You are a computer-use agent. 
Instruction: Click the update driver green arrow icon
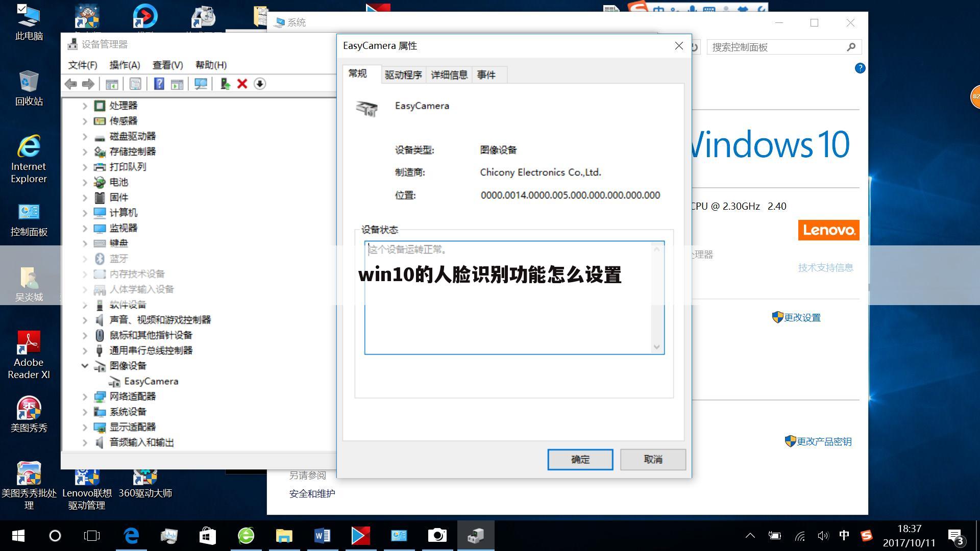(225, 84)
